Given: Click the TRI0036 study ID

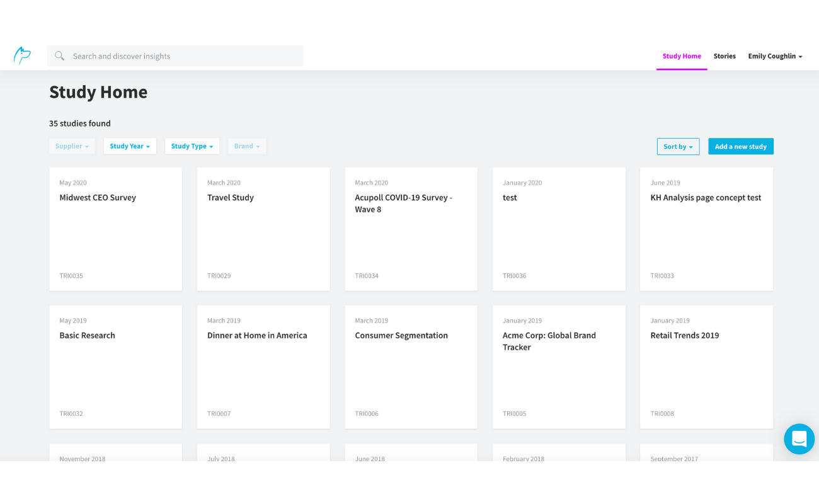Looking at the screenshot, I should (x=514, y=276).
